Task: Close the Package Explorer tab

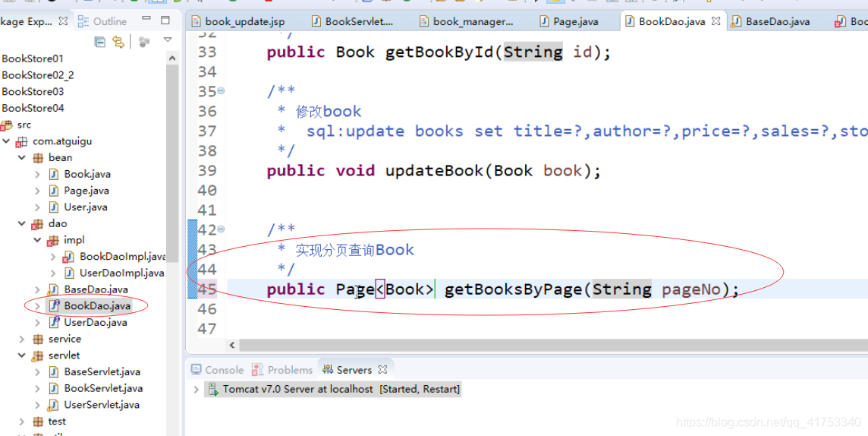Action: pyautogui.click(x=63, y=21)
